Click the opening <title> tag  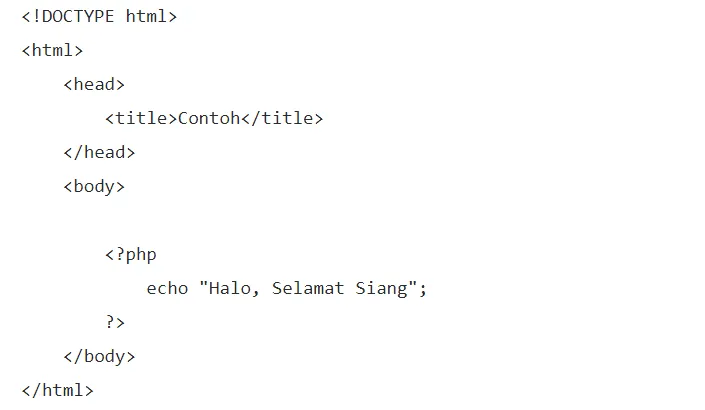tap(141, 119)
